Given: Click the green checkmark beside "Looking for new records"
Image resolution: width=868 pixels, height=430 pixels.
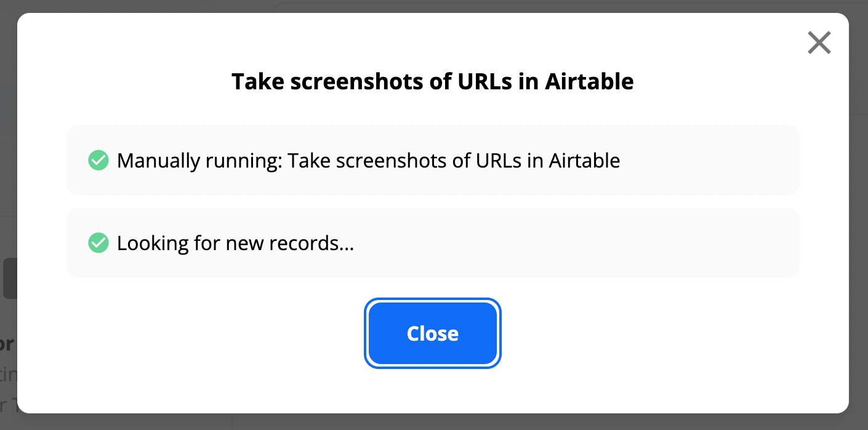Looking at the screenshot, I should [98, 243].
